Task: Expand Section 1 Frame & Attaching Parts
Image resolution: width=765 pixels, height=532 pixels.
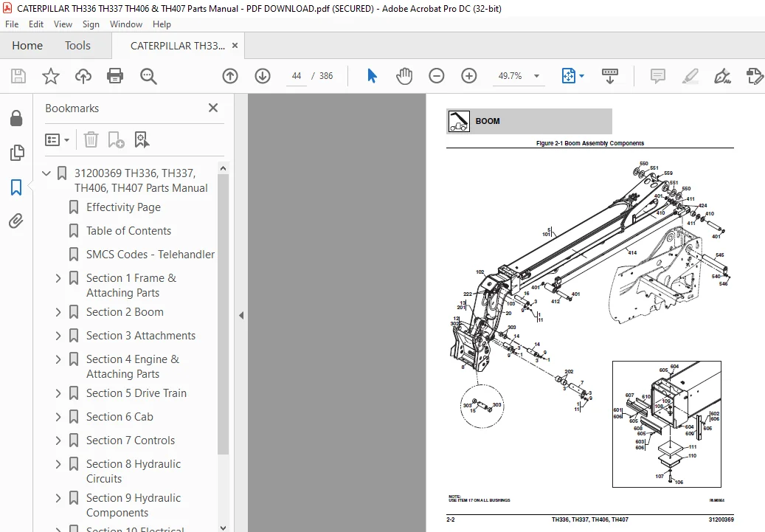Action: (58, 278)
